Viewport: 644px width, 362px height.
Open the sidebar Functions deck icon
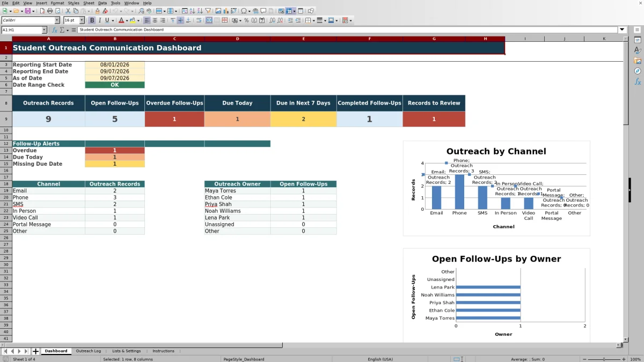(x=638, y=82)
